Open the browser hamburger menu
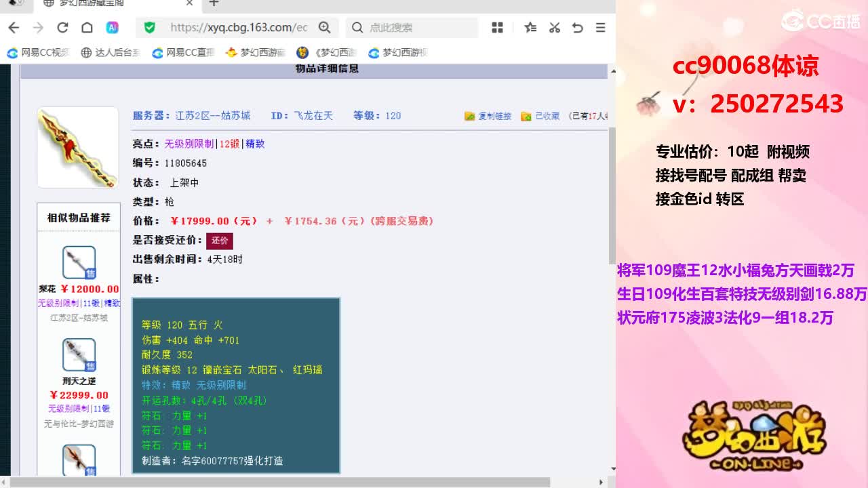The image size is (868, 488). click(601, 28)
